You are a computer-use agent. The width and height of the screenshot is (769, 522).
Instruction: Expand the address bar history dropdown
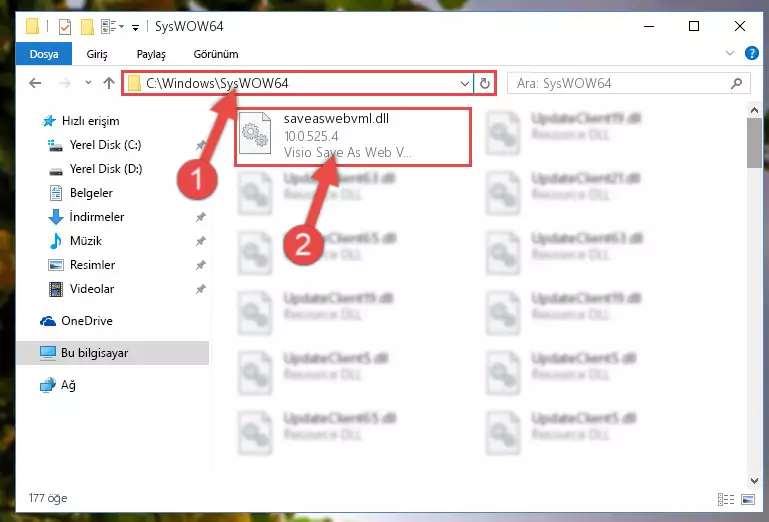(464, 84)
